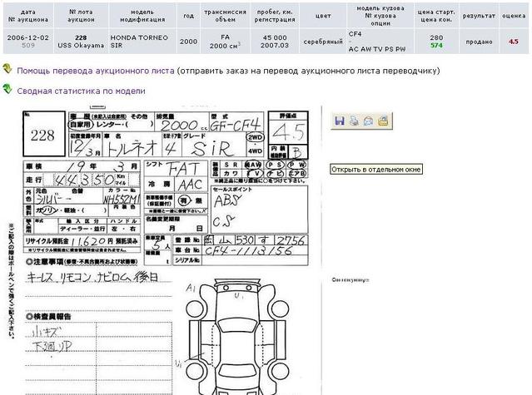
Task: Click the mileage 45 000 cell
Action: tap(275, 42)
